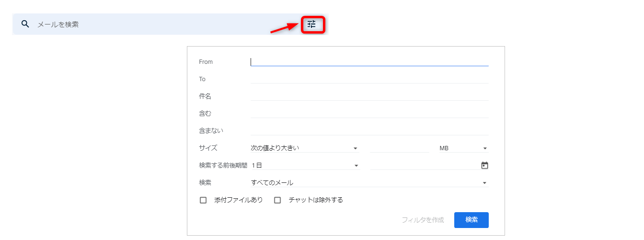The width and height of the screenshot is (644, 240).
Task: Click the blue 検索 button
Action: click(471, 220)
